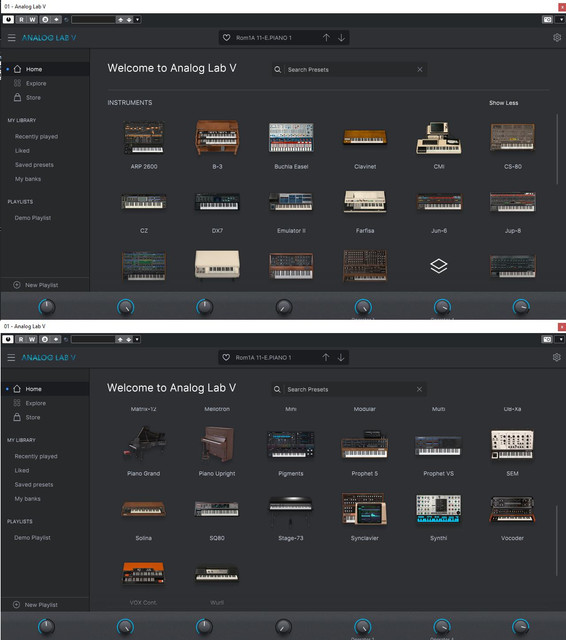Image resolution: width=566 pixels, height=640 pixels.
Task: Toggle the W automation button, upper window
Action: pyautogui.click(x=32, y=19)
